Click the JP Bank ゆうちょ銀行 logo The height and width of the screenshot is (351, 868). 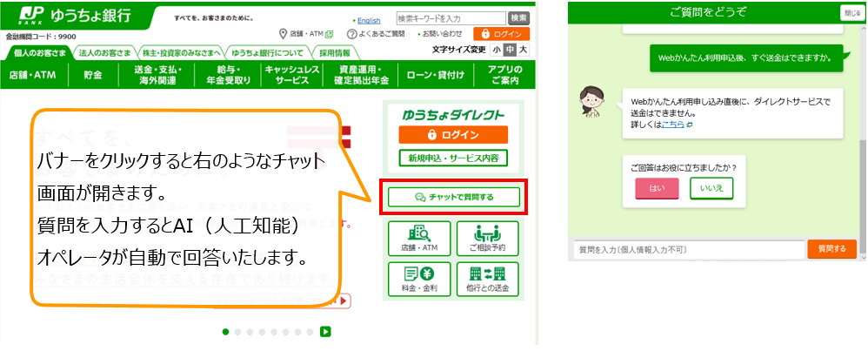point(77,17)
